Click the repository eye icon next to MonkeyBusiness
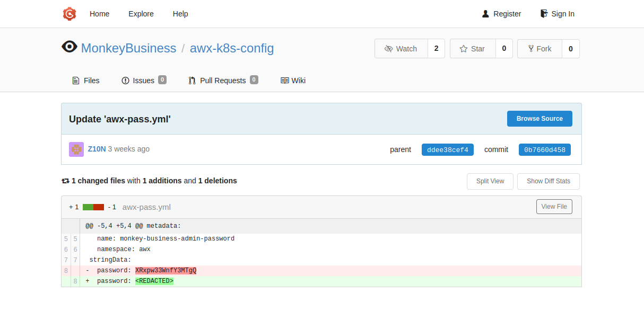The height and width of the screenshot is (311, 644). coord(69,47)
